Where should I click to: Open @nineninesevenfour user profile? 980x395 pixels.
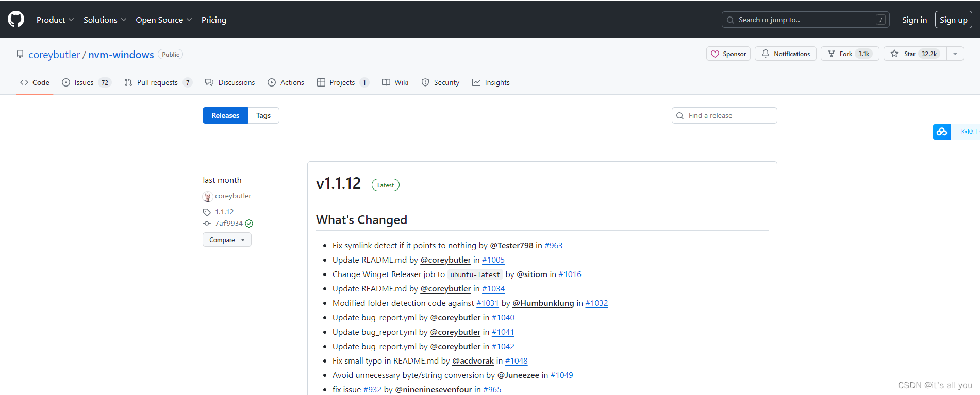coord(434,390)
